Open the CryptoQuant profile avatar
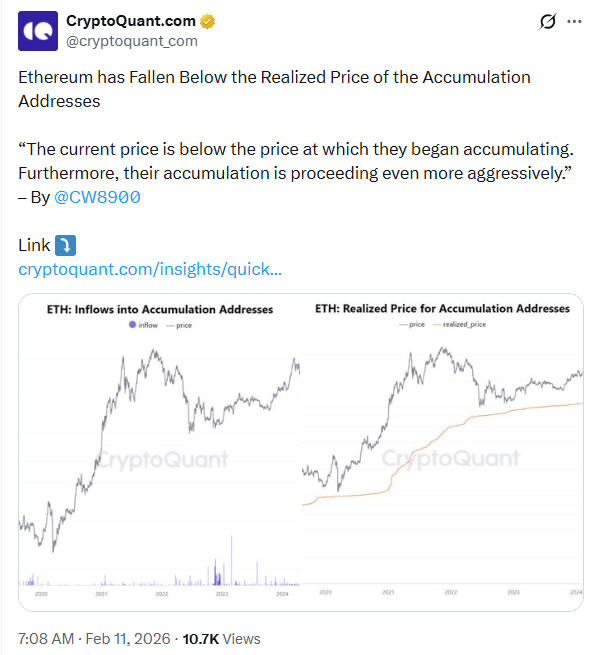 [x=38, y=32]
